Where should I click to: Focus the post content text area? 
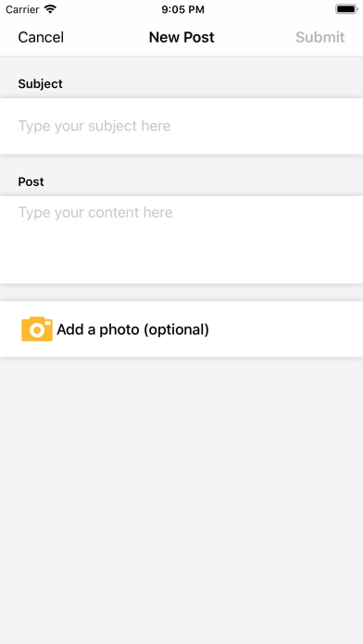[181, 240]
